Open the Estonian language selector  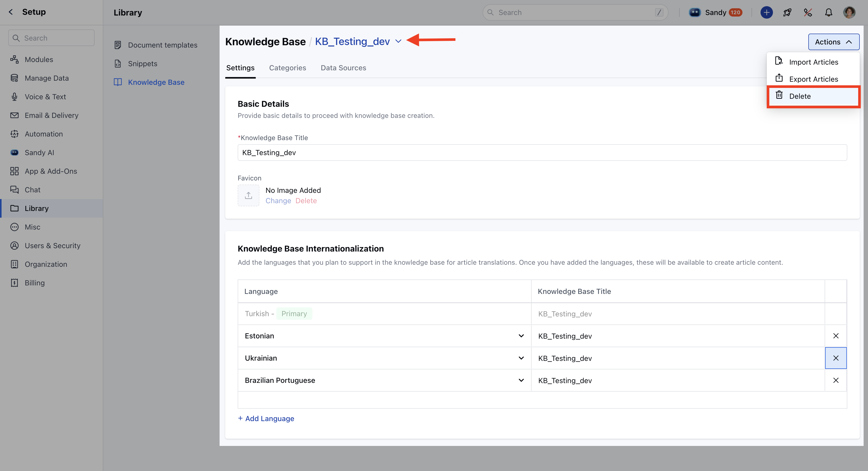pos(521,336)
